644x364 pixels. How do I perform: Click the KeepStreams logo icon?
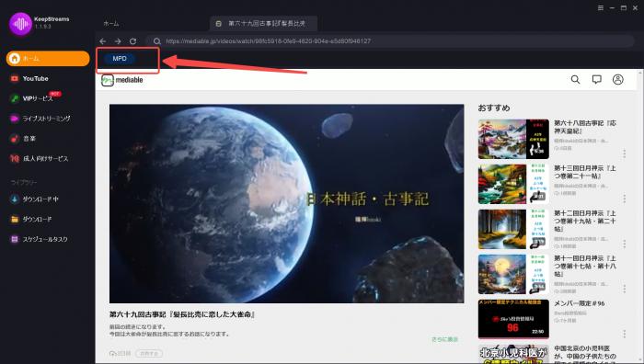click(20, 24)
